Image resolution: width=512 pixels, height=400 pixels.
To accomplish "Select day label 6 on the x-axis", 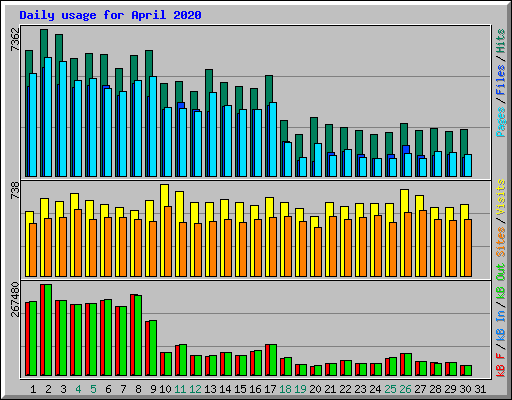I will point(108,389).
